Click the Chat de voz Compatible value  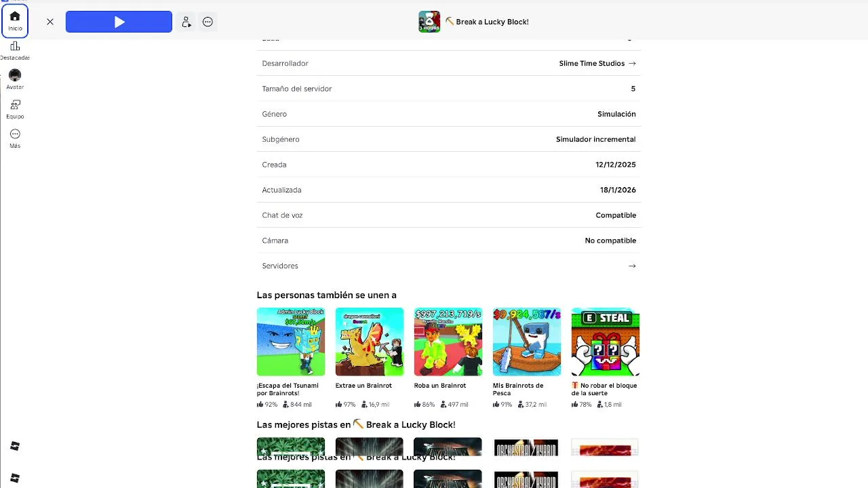[616, 215]
